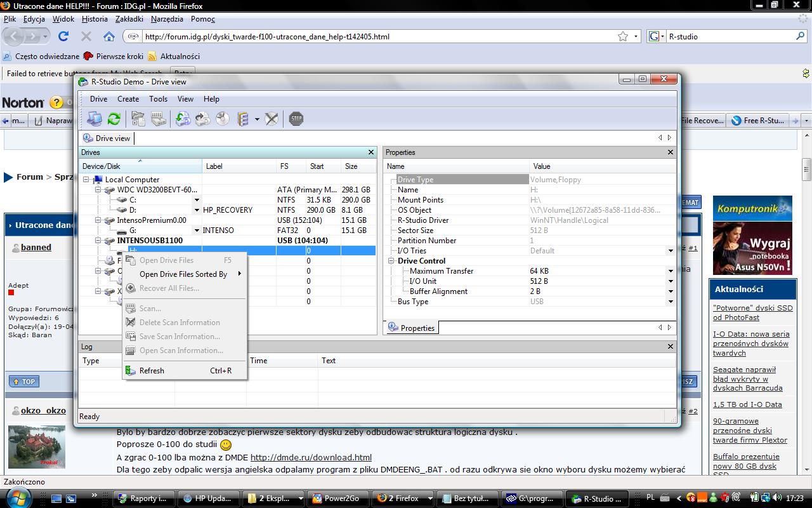Select the Properties tab at the panel bottom
The height and width of the screenshot is (508, 812).
tap(412, 328)
